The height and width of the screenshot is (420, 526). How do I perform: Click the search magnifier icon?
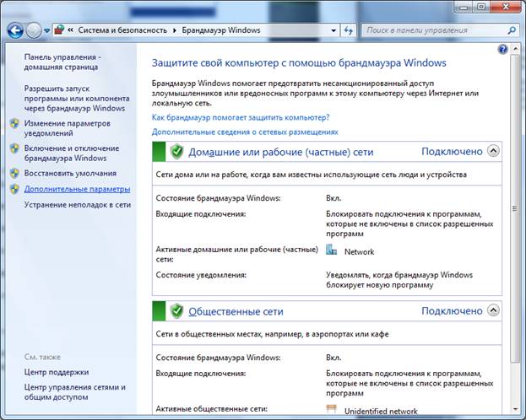(512, 30)
